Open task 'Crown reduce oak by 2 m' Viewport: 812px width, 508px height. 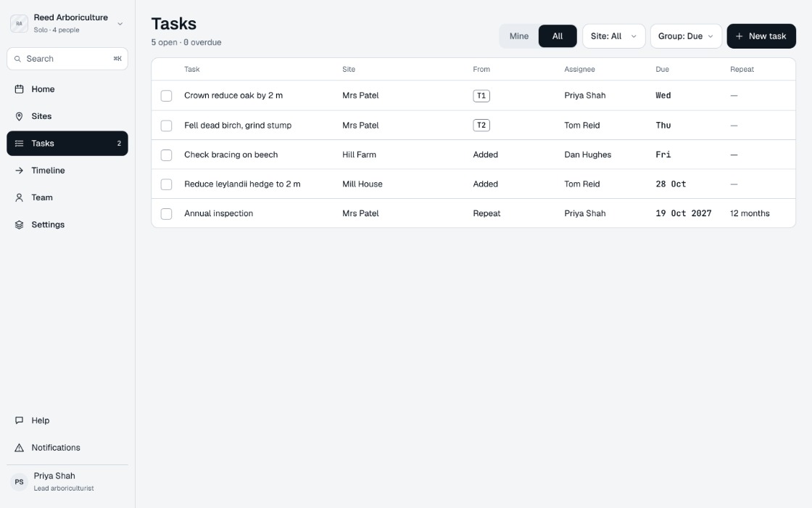[x=233, y=95]
